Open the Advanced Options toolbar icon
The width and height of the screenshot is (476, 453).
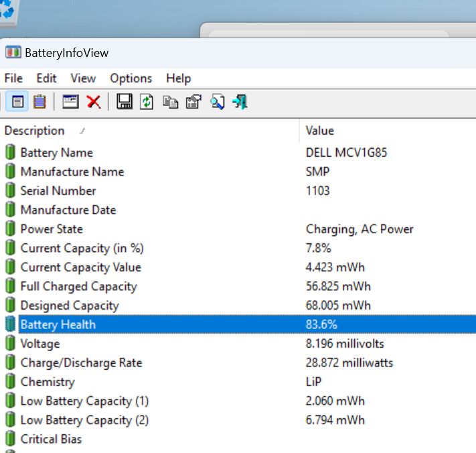[x=193, y=101]
